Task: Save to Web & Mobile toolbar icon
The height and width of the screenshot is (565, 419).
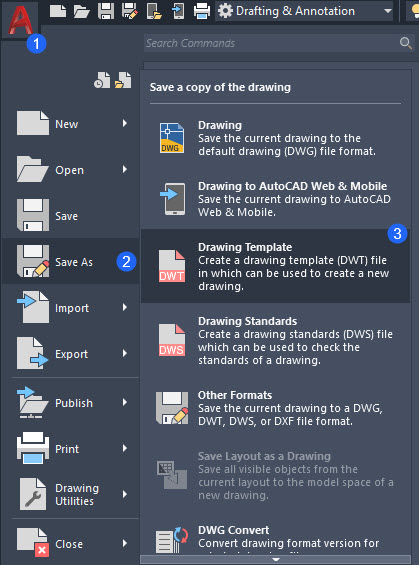Action: pos(178,11)
